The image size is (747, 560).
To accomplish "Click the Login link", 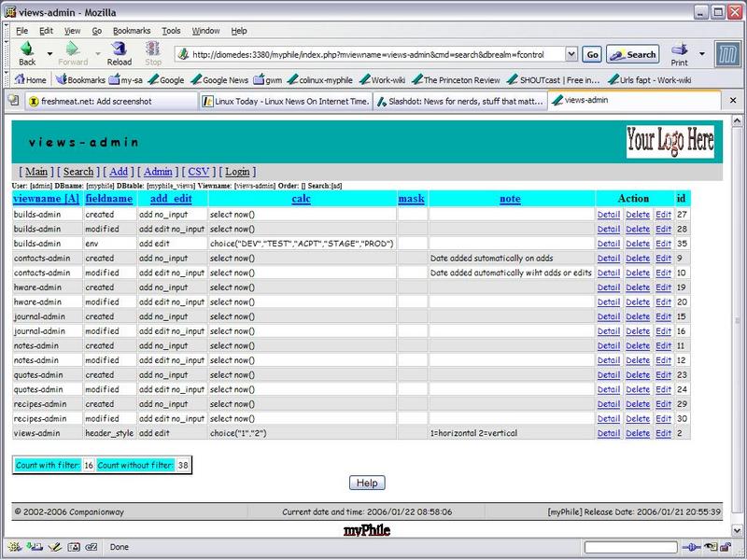I will pyautogui.click(x=237, y=172).
